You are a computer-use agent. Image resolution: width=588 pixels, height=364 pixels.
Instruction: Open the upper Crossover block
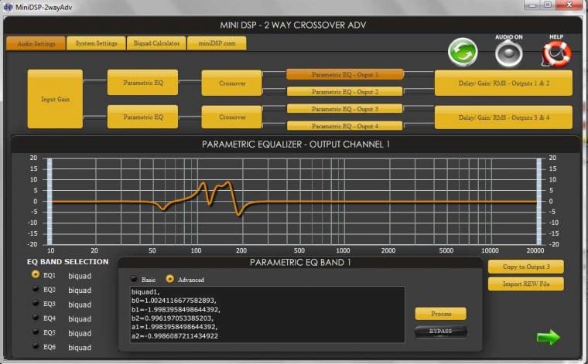pyautogui.click(x=232, y=83)
